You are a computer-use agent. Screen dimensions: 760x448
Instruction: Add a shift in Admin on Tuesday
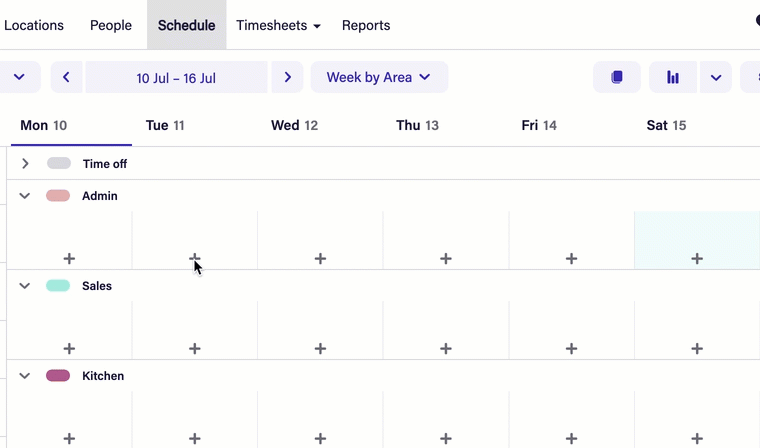coord(195,259)
